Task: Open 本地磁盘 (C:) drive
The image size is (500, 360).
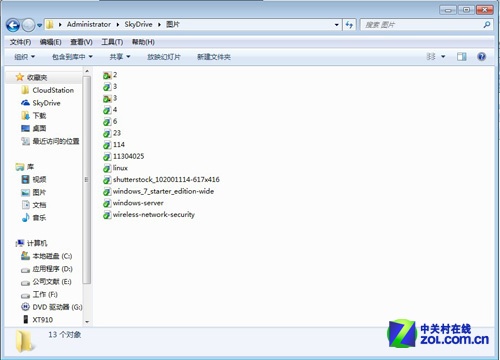Action: [x=52, y=256]
